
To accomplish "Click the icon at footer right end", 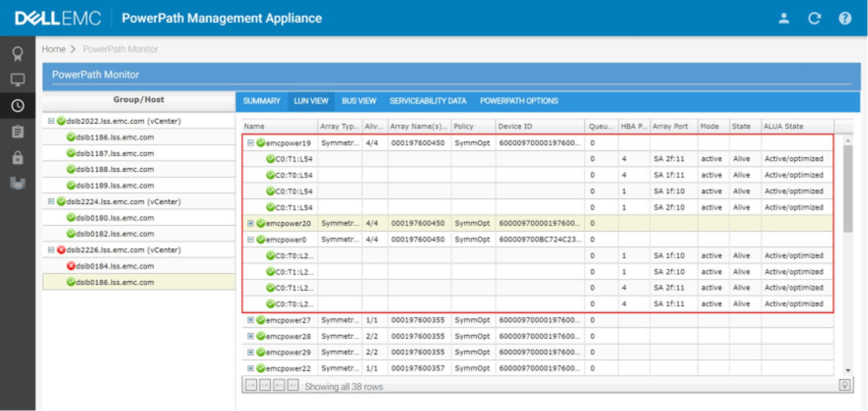I will 844,385.
